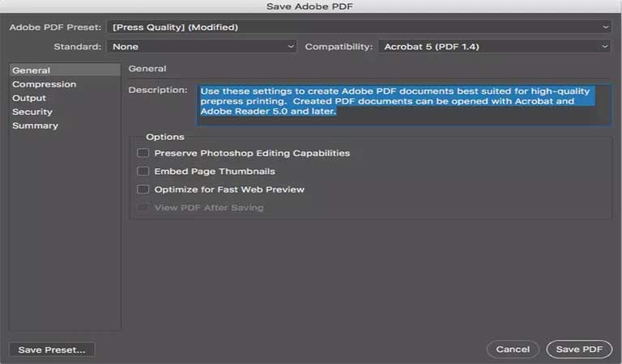Expand the Standard dropdown set to None

pos(202,47)
